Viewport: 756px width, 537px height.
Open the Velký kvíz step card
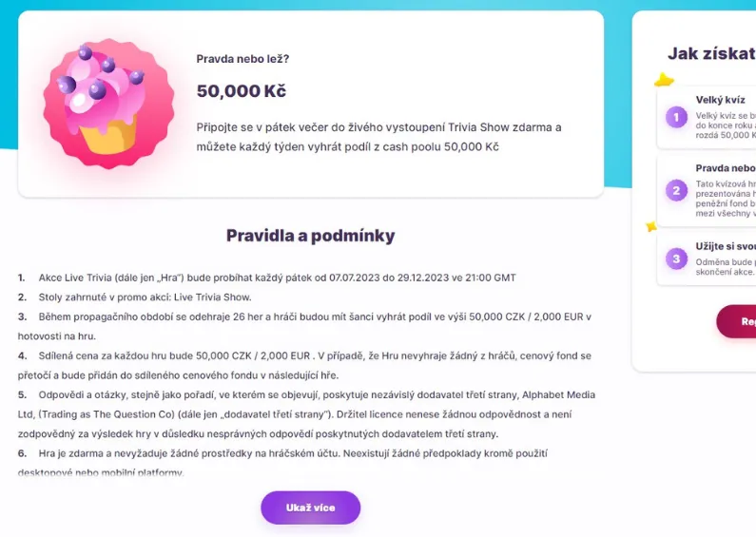[x=707, y=118]
